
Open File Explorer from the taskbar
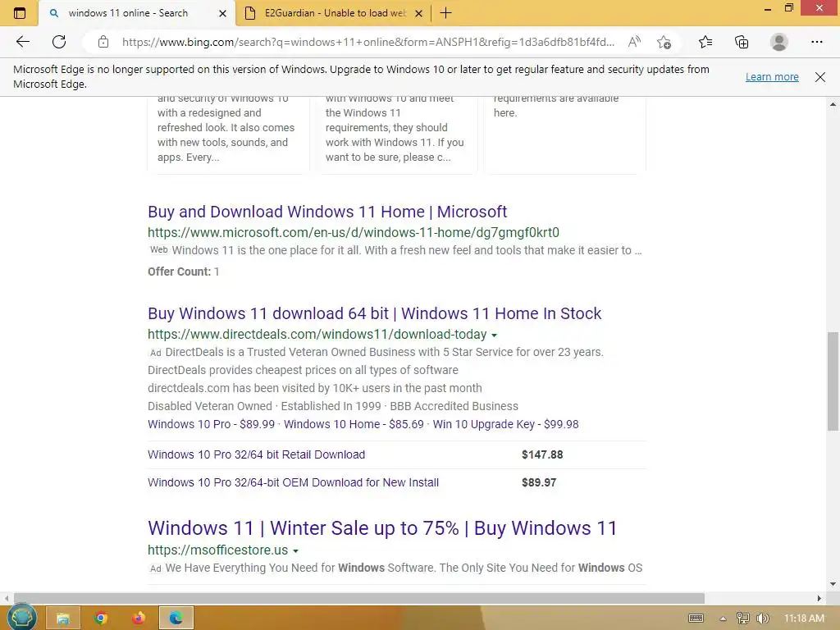(62, 619)
